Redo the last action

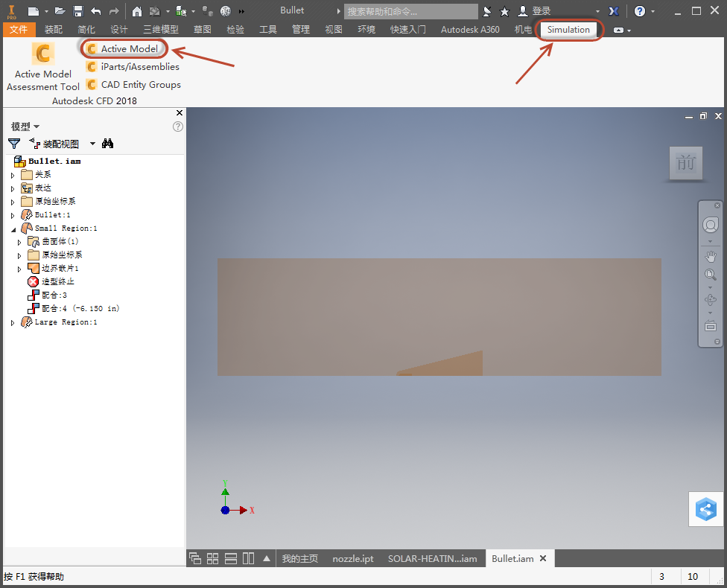[113, 11]
